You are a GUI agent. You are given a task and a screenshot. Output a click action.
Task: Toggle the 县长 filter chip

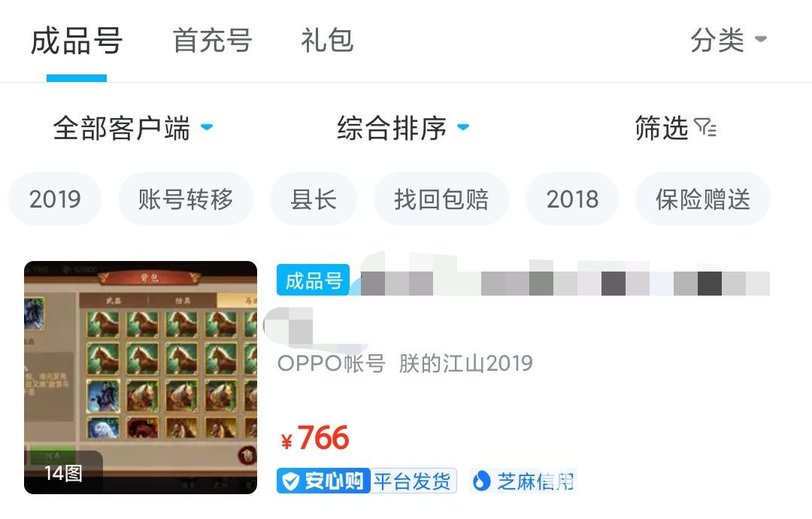click(x=314, y=199)
